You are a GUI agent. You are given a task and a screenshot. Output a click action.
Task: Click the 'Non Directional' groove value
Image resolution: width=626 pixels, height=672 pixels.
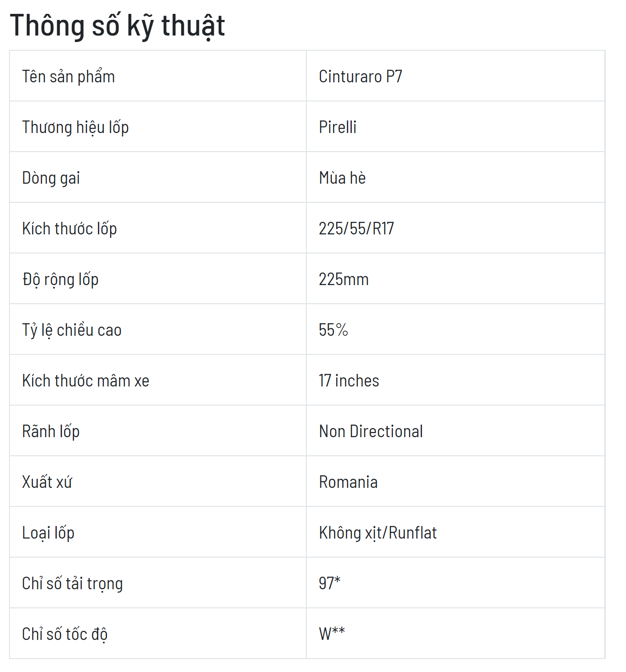pos(371,431)
